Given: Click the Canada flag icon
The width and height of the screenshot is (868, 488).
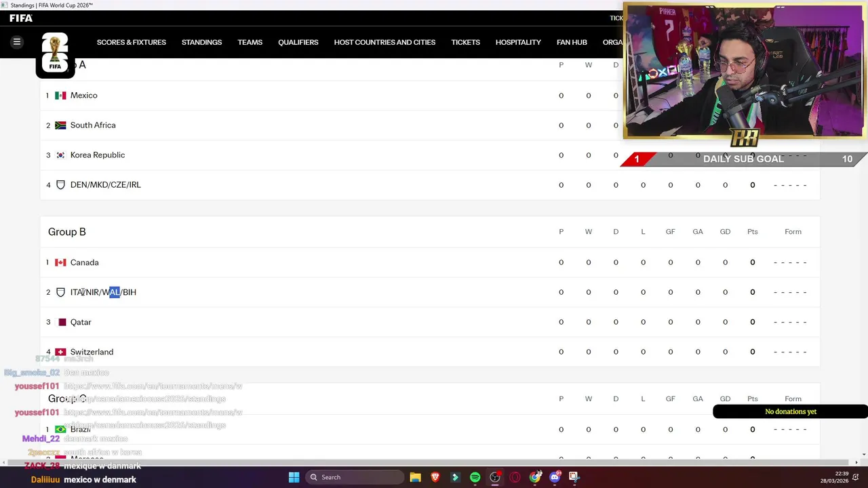Looking at the screenshot, I should [60, 262].
